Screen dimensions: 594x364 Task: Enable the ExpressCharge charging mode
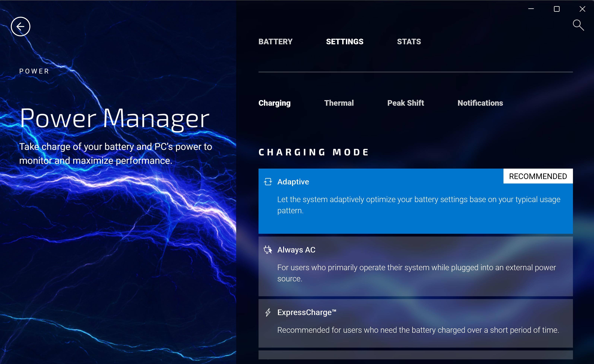(415, 323)
